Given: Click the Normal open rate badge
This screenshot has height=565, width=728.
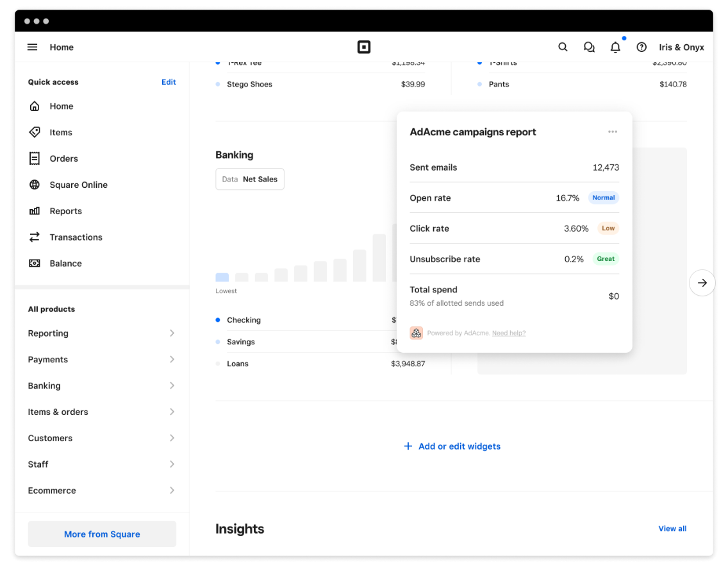Looking at the screenshot, I should click(604, 198).
